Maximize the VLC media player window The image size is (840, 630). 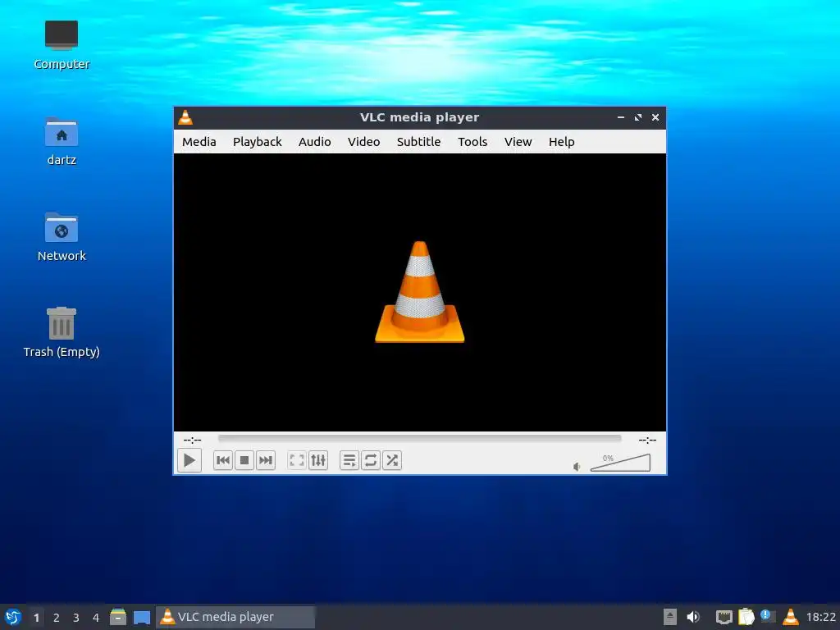[x=638, y=117]
